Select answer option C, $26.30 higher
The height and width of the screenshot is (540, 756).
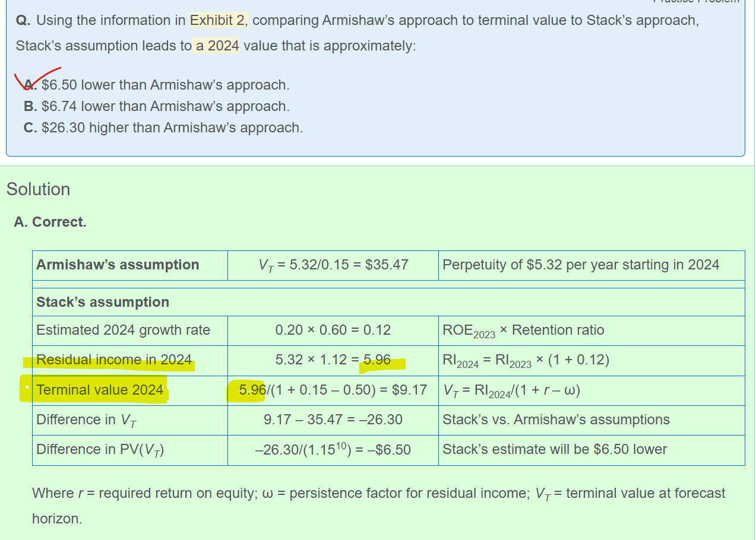[x=163, y=128]
